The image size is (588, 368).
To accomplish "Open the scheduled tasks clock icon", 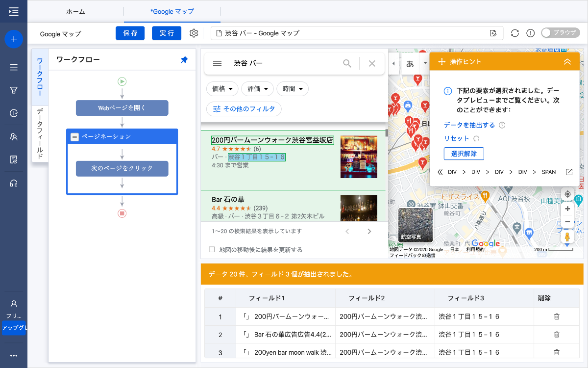I will [x=14, y=113].
